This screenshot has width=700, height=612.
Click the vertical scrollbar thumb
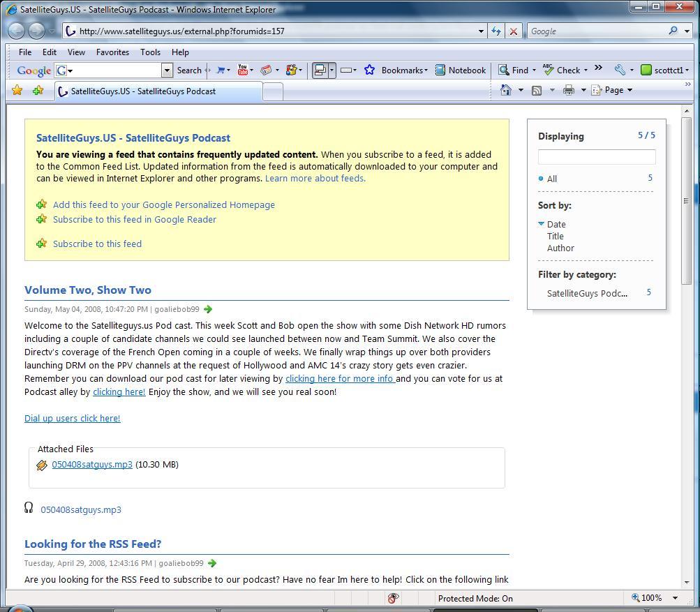tap(686, 201)
